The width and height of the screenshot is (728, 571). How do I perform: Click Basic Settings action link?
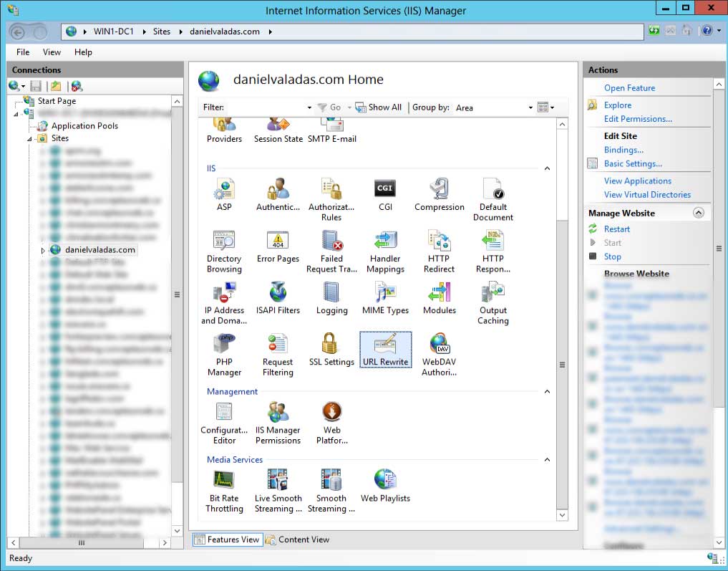pyautogui.click(x=633, y=163)
